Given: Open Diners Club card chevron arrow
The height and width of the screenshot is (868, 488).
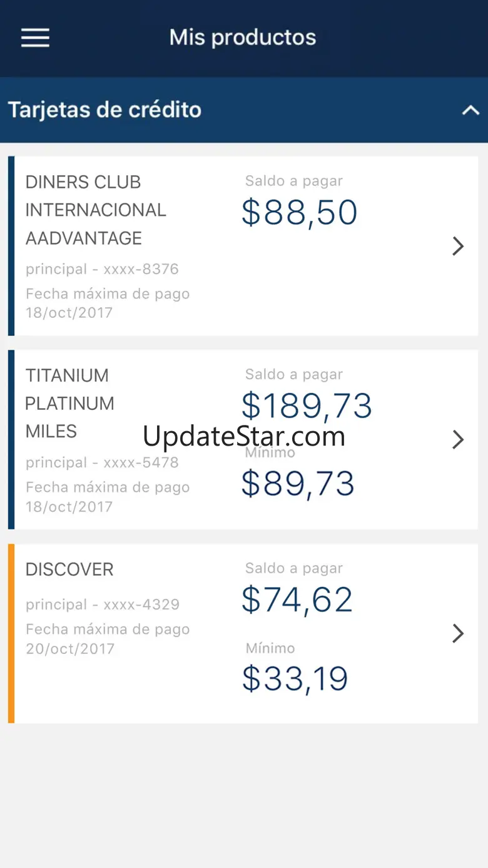Looking at the screenshot, I should click(x=458, y=246).
